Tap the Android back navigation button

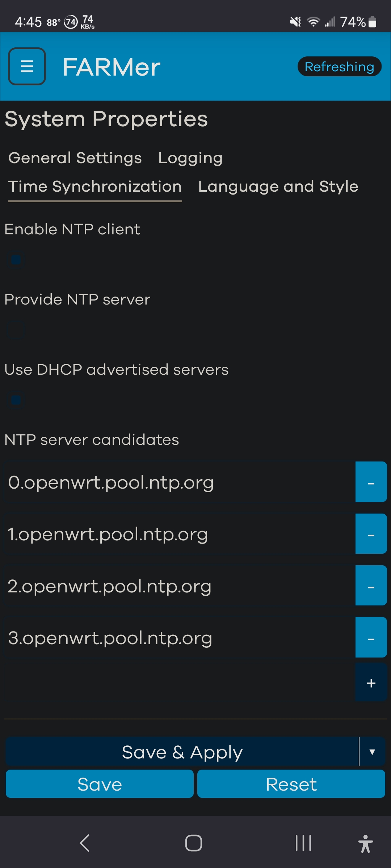[85, 843]
